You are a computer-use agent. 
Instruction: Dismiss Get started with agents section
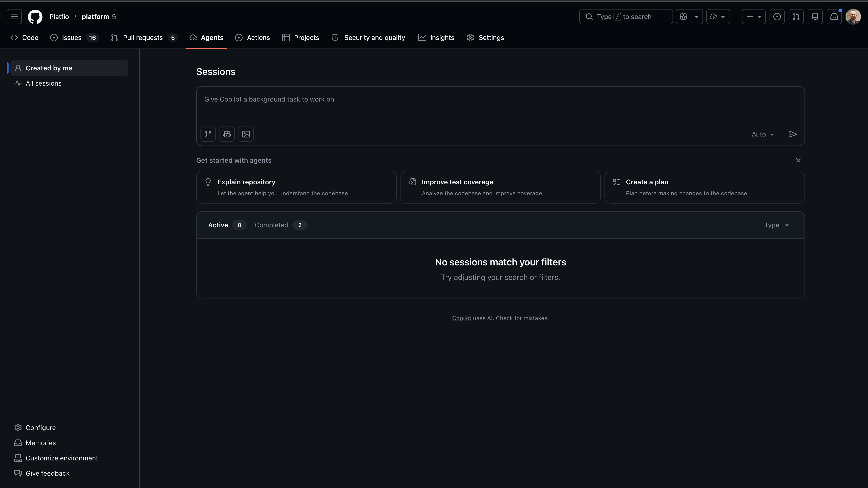798,161
